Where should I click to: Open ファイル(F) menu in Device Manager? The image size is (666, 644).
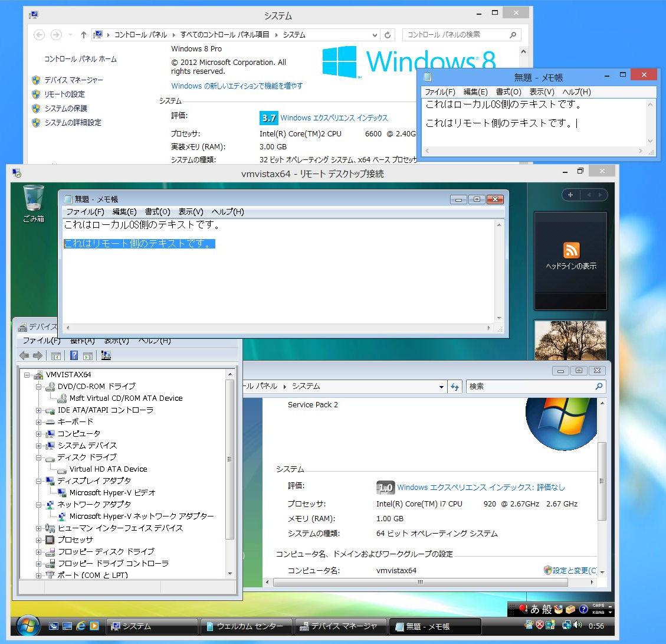[41, 341]
